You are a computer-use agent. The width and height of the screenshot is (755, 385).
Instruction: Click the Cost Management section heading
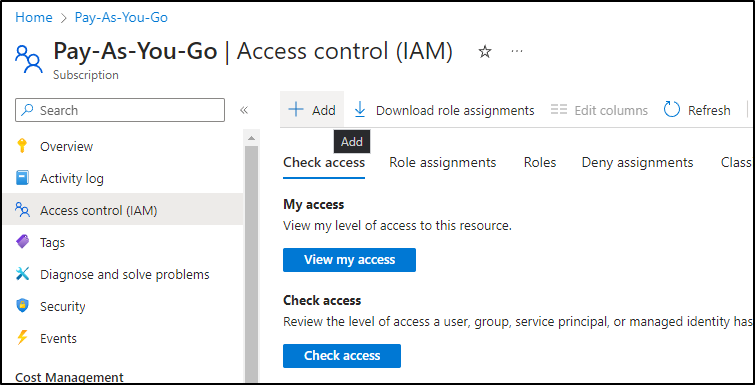pyautogui.click(x=69, y=377)
